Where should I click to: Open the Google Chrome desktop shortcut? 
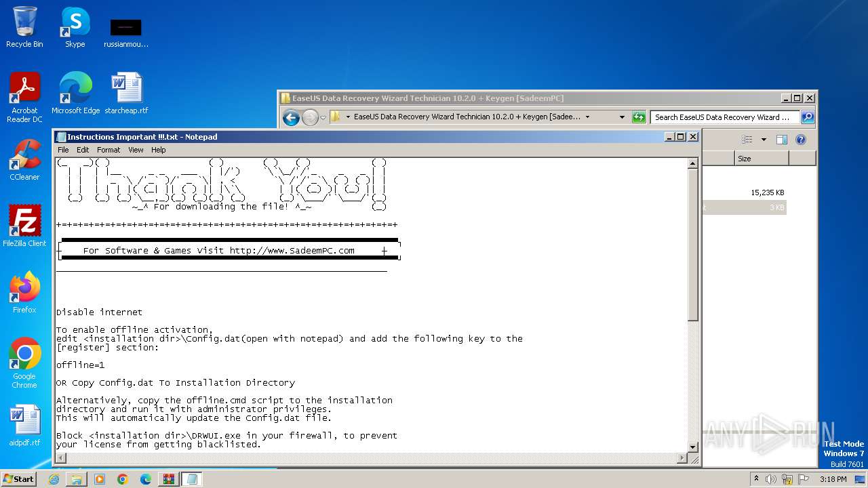(x=24, y=363)
